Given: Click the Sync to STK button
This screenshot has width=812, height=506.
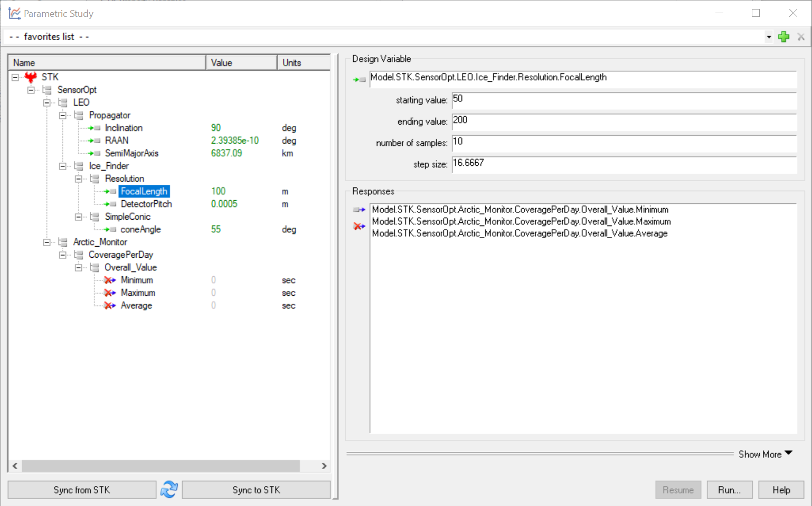Looking at the screenshot, I should tap(256, 490).
